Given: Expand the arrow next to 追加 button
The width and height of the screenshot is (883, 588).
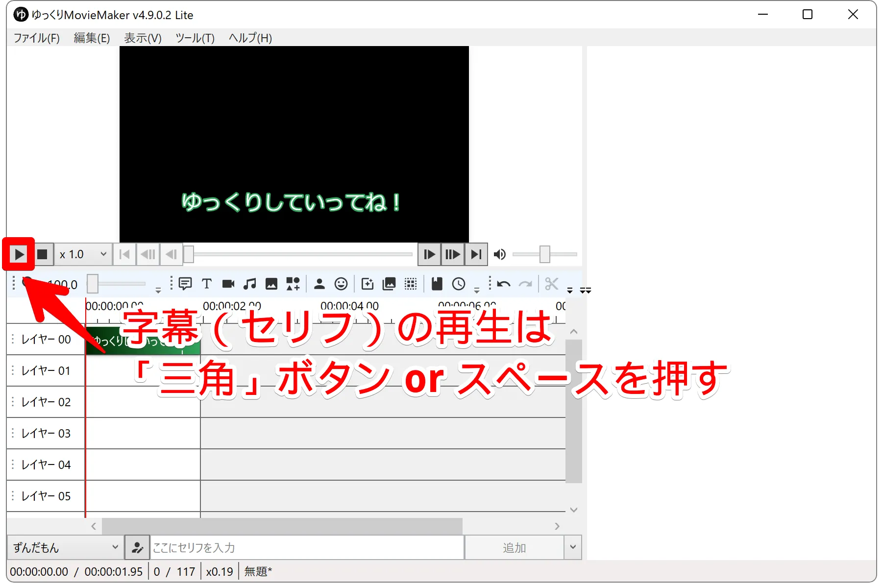Looking at the screenshot, I should pyautogui.click(x=573, y=547).
